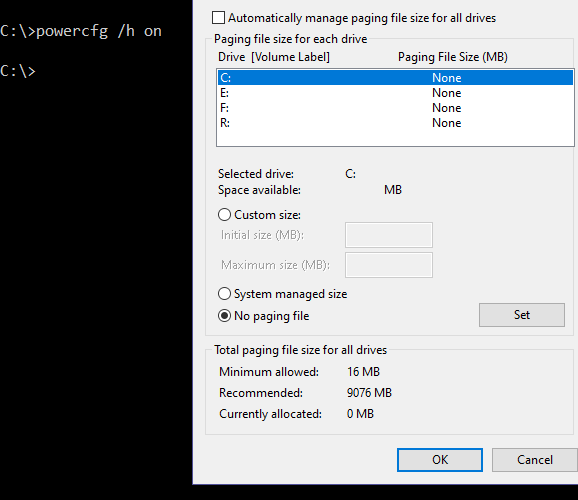Select drive E: row in list
578x500 pixels.
[395, 93]
